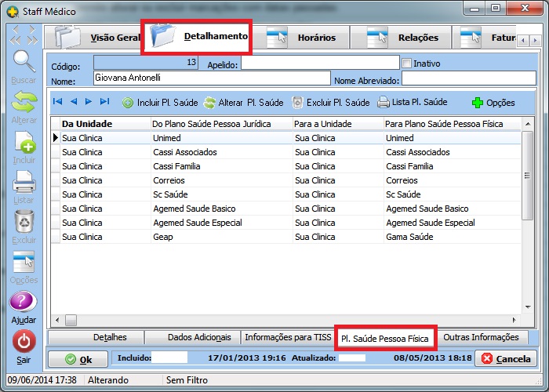Click the Sair power icon
Screen dimensions: 549x392
pyautogui.click(x=24, y=343)
